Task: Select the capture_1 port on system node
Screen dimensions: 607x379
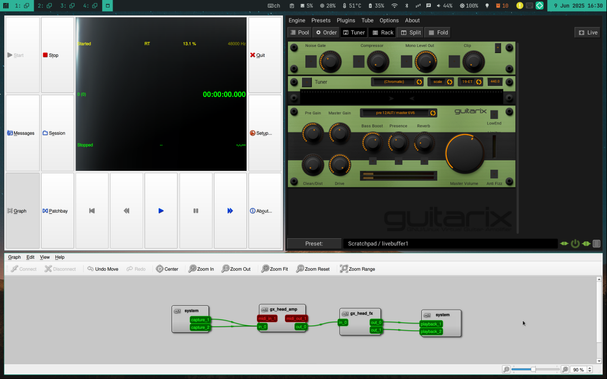Action: tap(200, 320)
